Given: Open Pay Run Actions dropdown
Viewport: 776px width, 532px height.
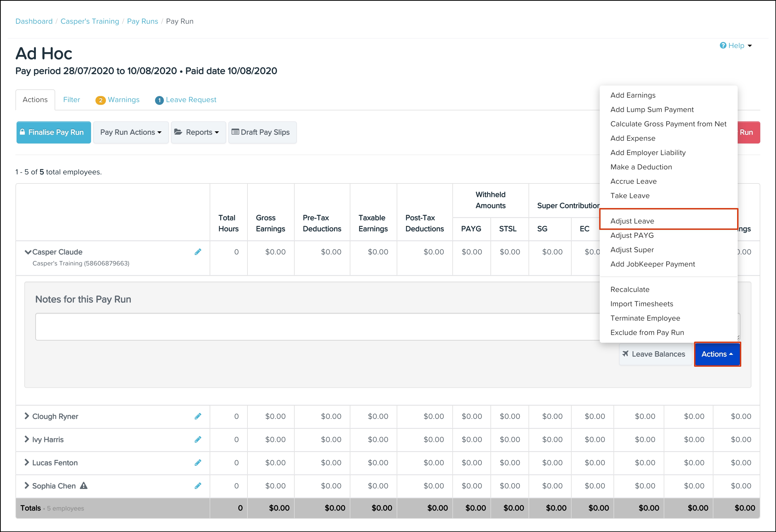Looking at the screenshot, I should click(130, 132).
